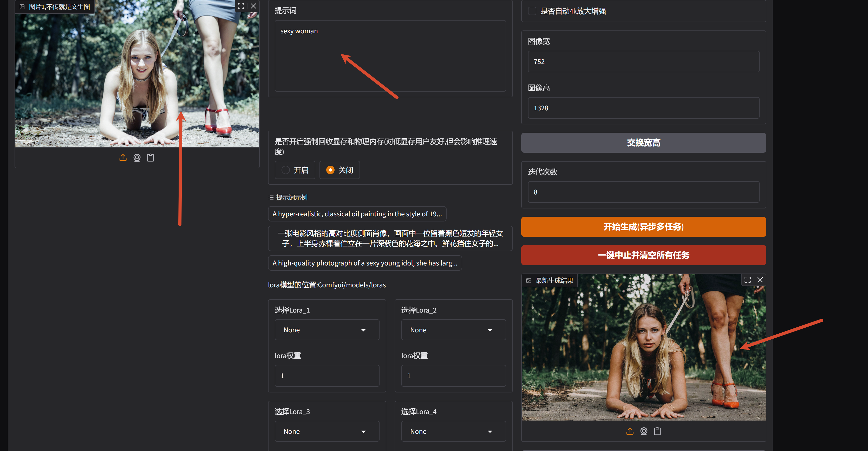
Task: Click the 迭代次数 input field
Action: click(644, 192)
